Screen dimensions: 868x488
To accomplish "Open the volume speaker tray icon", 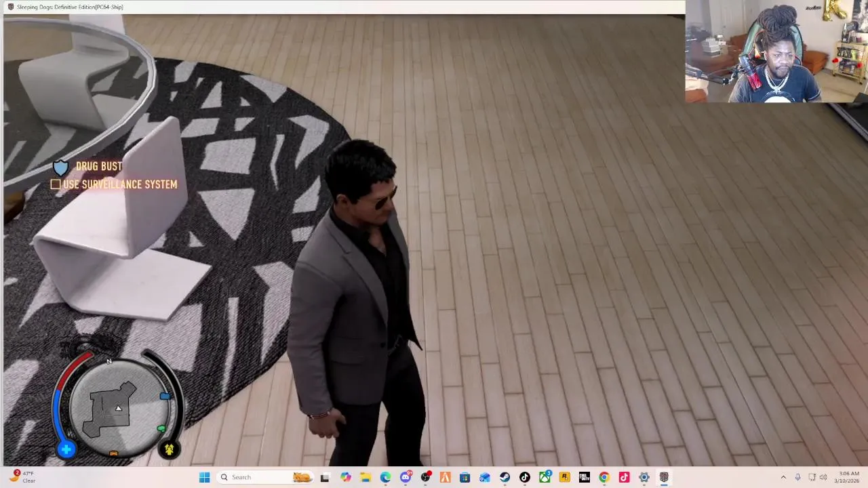I will (x=823, y=477).
